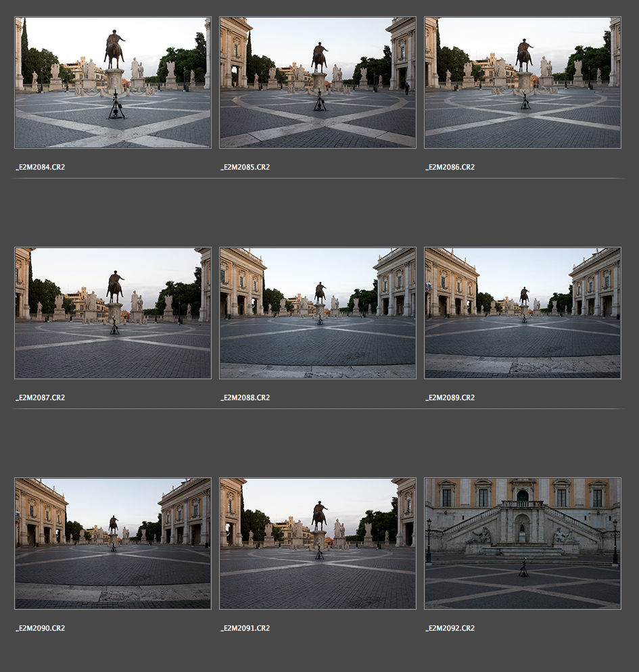
Task: Click the divider line under the second row
Action: click(x=319, y=408)
